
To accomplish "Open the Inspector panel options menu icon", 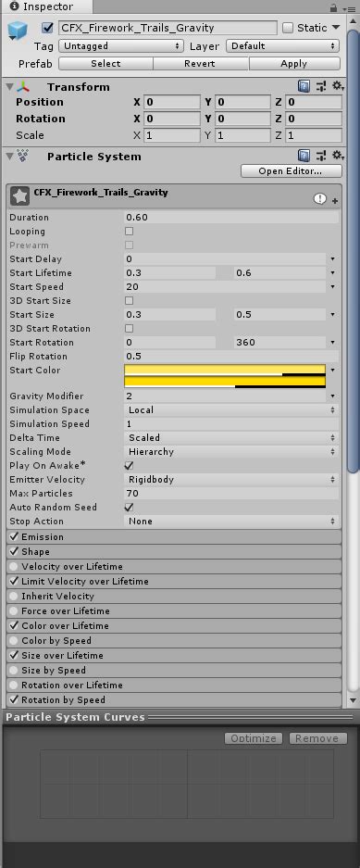I will pyautogui.click(x=349, y=8).
